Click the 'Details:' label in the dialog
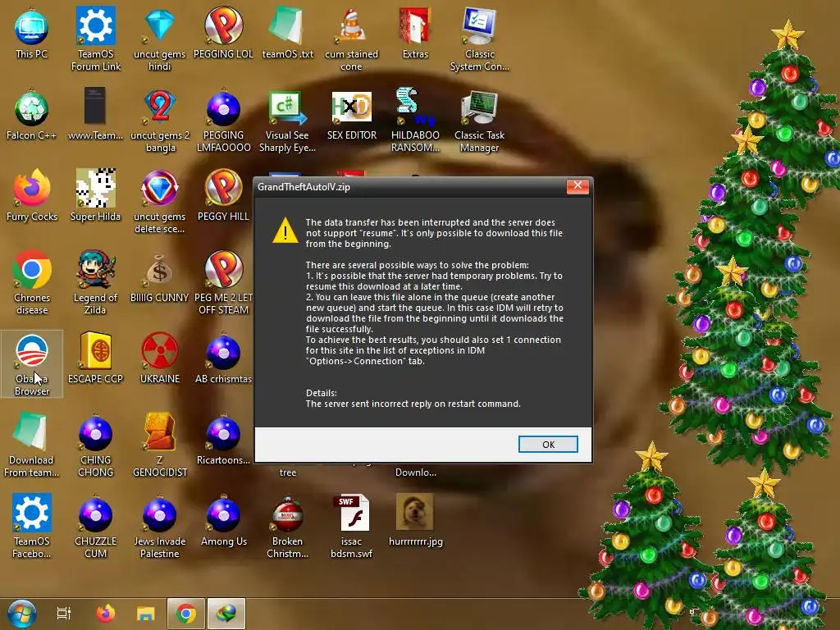The width and height of the screenshot is (840, 630). point(321,393)
